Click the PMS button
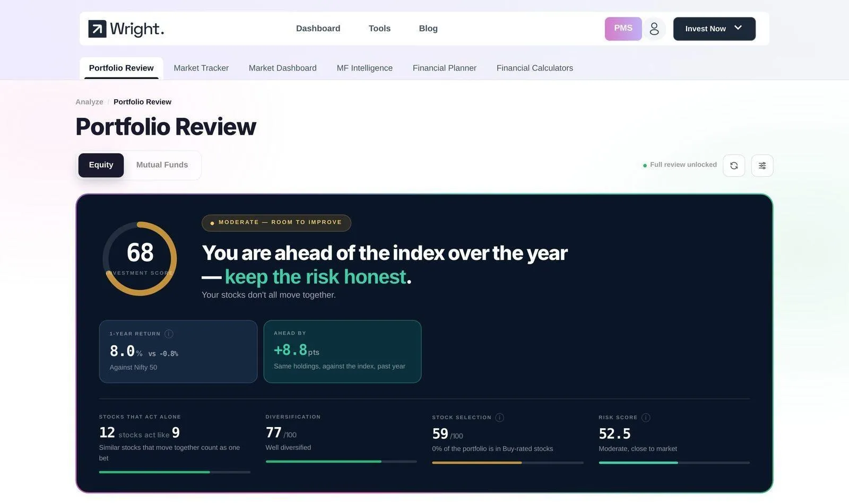The height and width of the screenshot is (504, 849). click(x=623, y=29)
